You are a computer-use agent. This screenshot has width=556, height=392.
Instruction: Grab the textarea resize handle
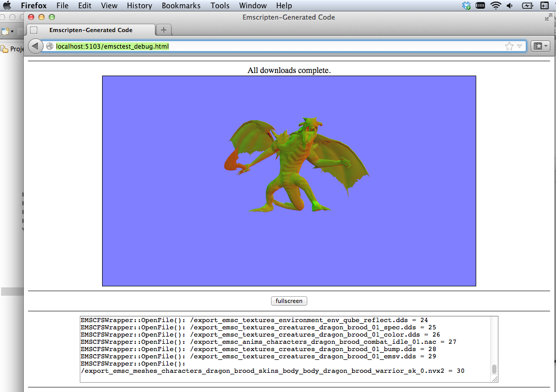tap(495, 379)
